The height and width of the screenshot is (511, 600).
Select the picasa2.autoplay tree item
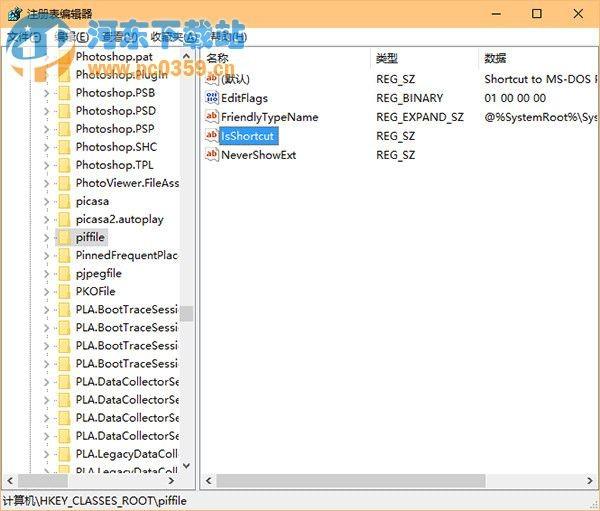click(120, 219)
